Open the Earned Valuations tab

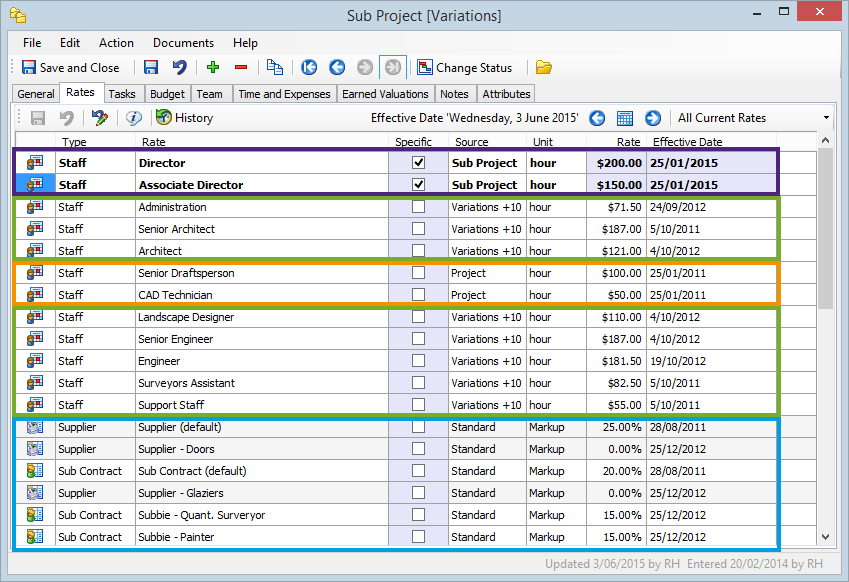385,94
